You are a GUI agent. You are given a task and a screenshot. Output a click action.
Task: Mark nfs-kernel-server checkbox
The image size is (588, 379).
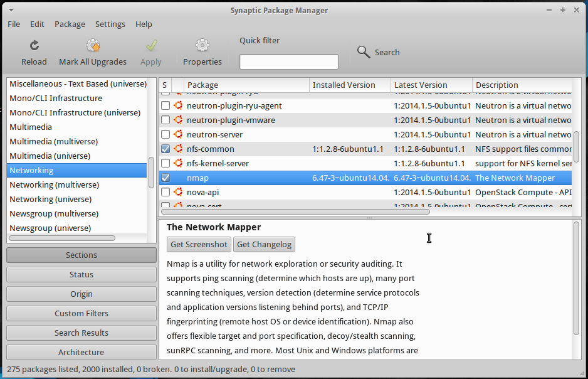pos(165,163)
